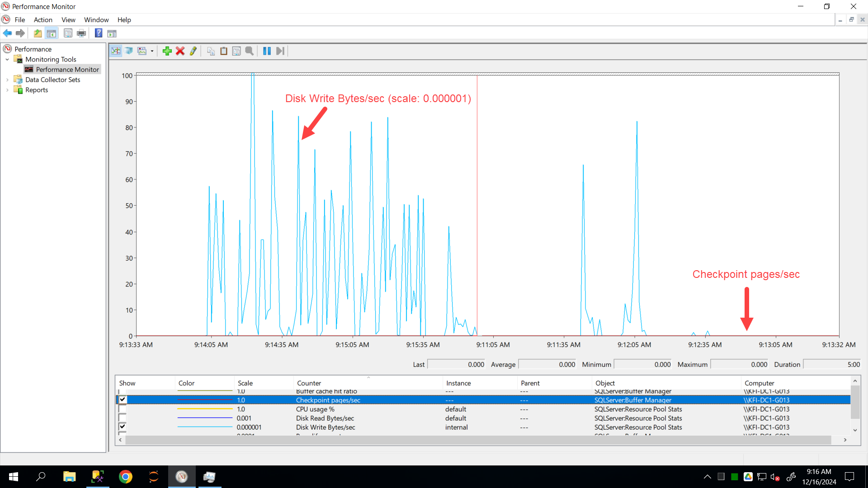
Task: Click the View Log Data cube icon
Action: click(x=129, y=51)
